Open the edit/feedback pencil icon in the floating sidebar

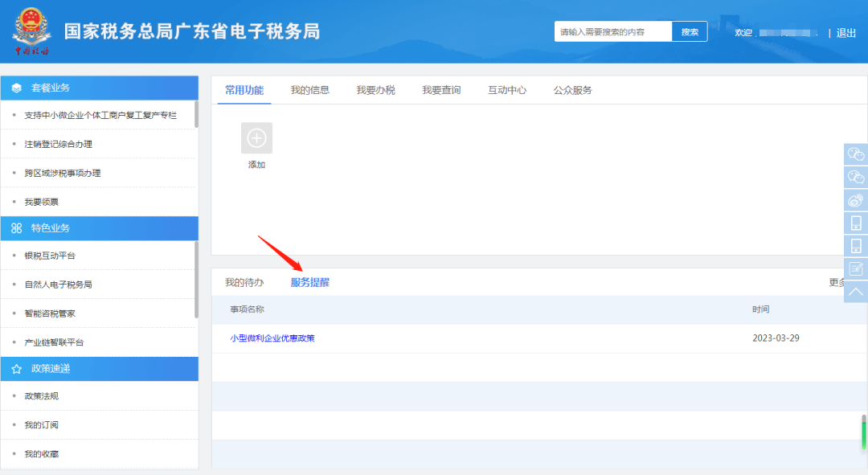coord(856,268)
